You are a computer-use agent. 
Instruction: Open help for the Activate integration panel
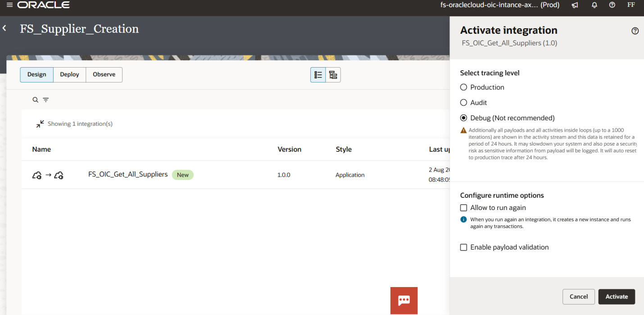[x=635, y=31]
